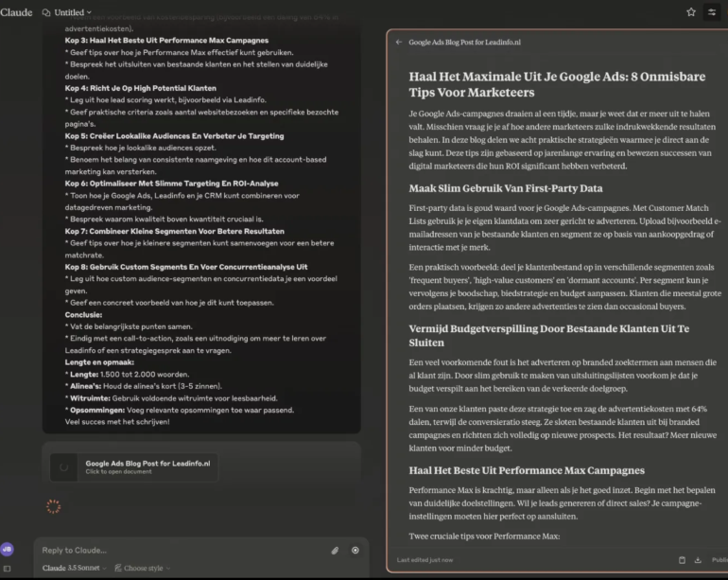Click the 'Lengte: 1.500 tot 2.000 woorden' bullet
Screen dimensions: 728x580
pos(127,375)
